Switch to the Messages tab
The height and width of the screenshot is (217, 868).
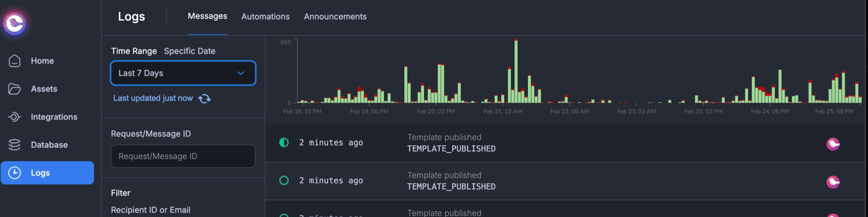[x=207, y=16]
